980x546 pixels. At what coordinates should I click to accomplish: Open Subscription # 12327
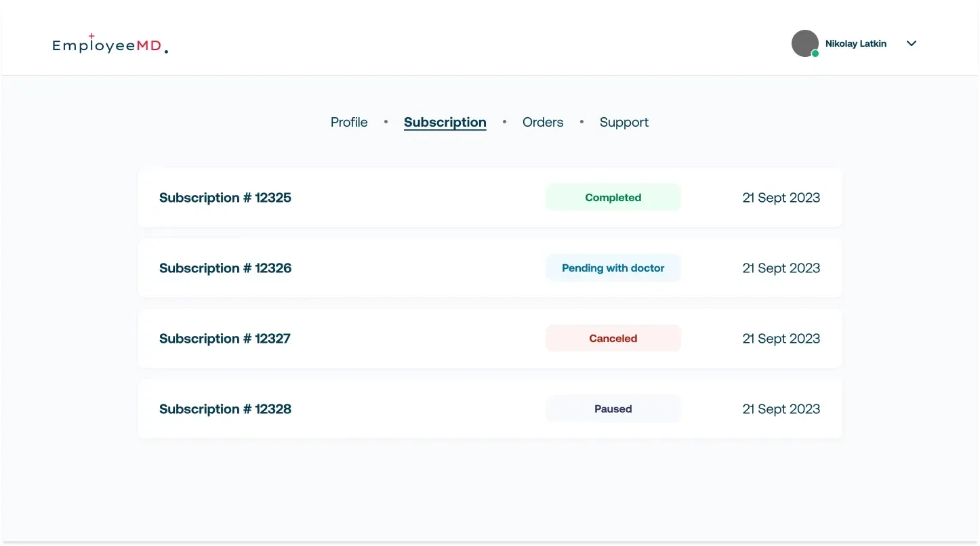(x=224, y=339)
